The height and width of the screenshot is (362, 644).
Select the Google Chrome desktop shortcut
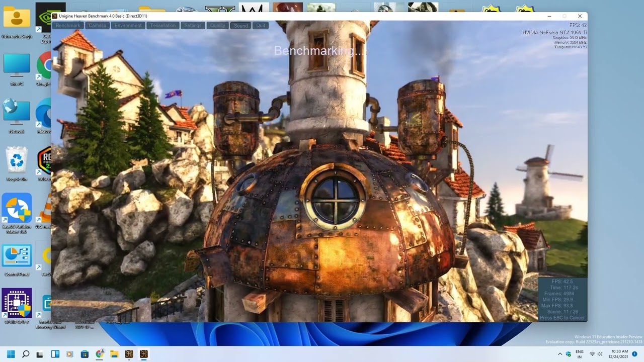(x=43, y=69)
